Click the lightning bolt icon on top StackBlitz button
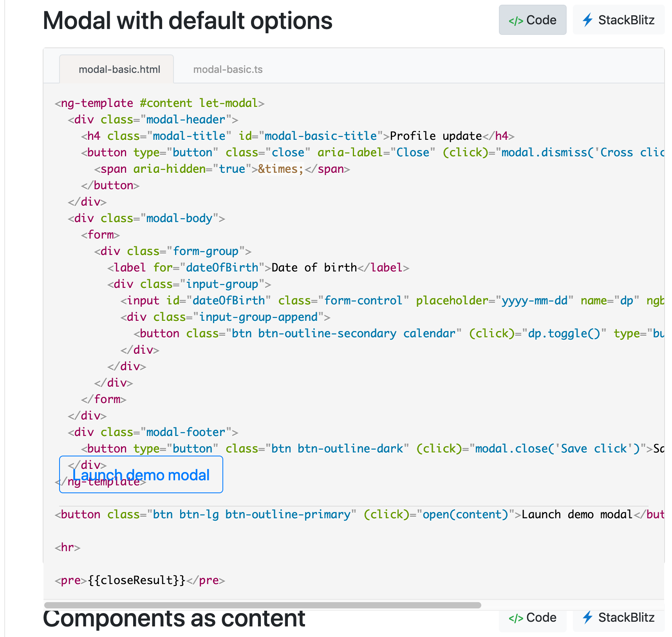The height and width of the screenshot is (637, 672). coord(588,20)
